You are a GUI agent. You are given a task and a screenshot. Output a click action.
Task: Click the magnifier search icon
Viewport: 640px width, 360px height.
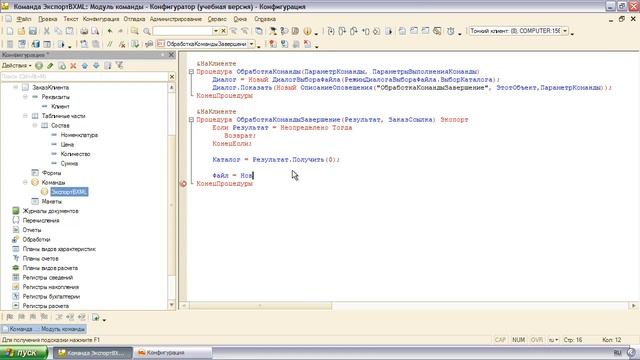147,31
